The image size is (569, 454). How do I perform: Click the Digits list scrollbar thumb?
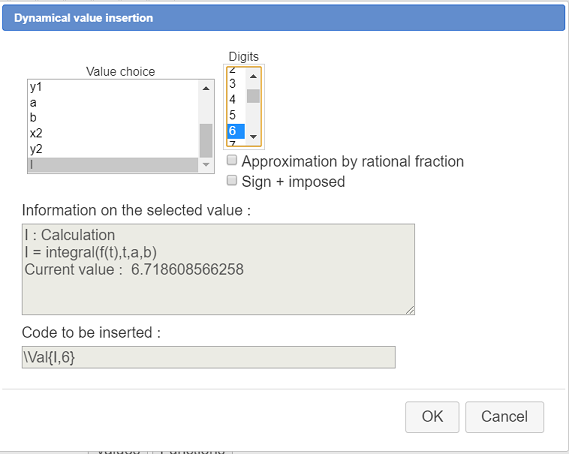[x=253, y=96]
